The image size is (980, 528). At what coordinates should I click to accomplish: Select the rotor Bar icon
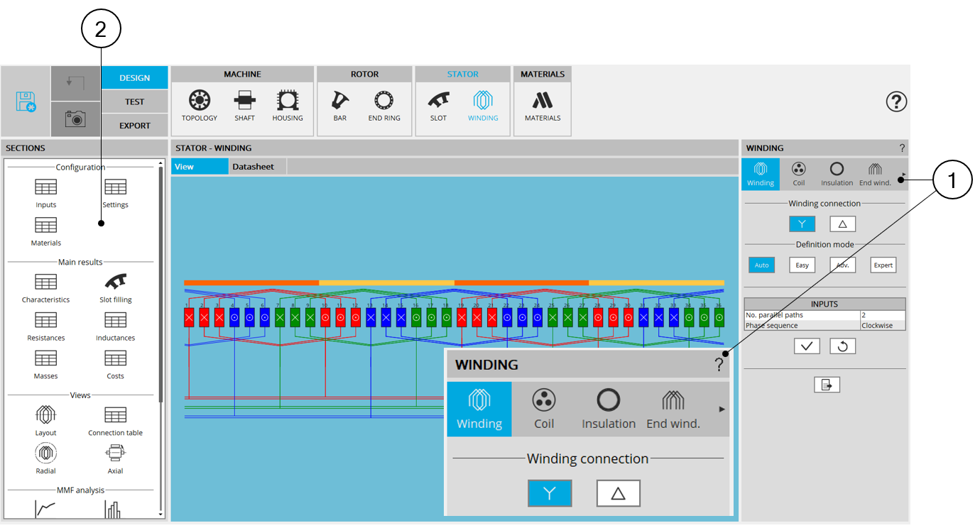[340, 105]
